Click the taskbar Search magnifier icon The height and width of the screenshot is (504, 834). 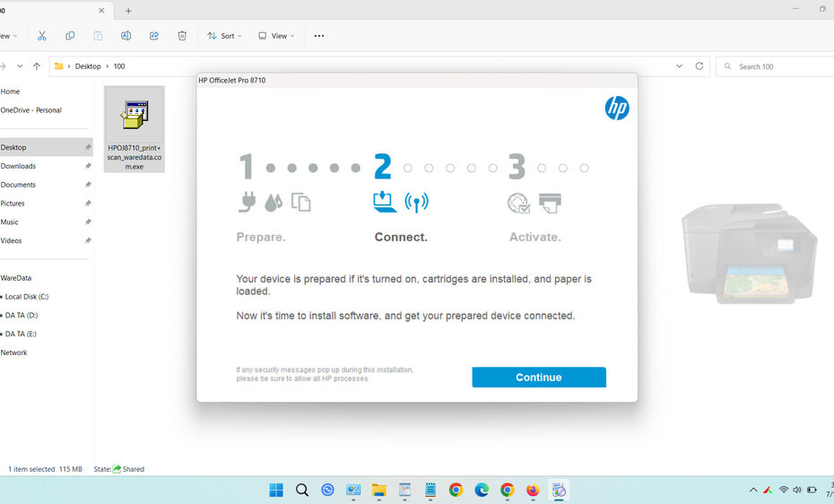coord(302,490)
